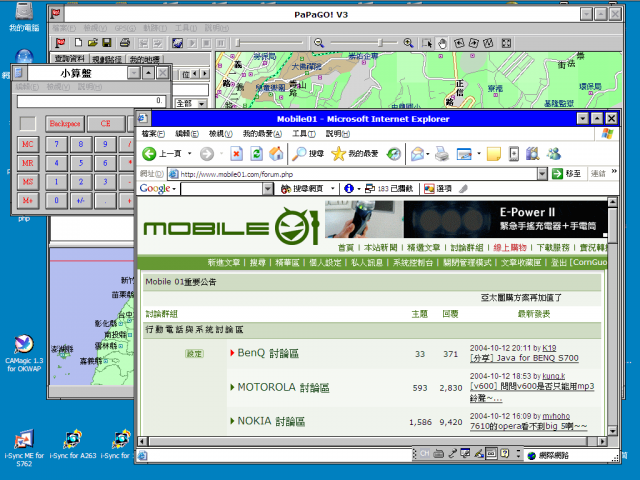The image size is (640, 480).
Task: Click the IE vertical scrollbar down arrow
Action: [x=612, y=431]
